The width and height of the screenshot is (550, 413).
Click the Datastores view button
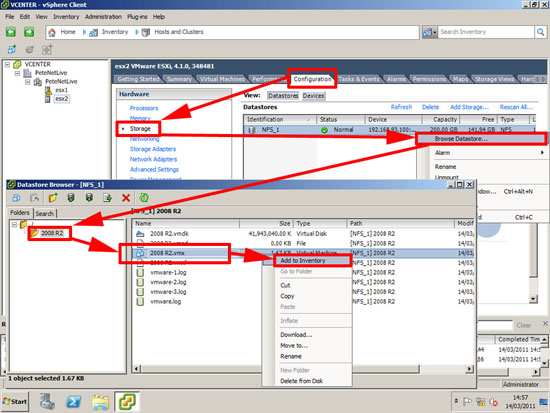click(x=283, y=96)
